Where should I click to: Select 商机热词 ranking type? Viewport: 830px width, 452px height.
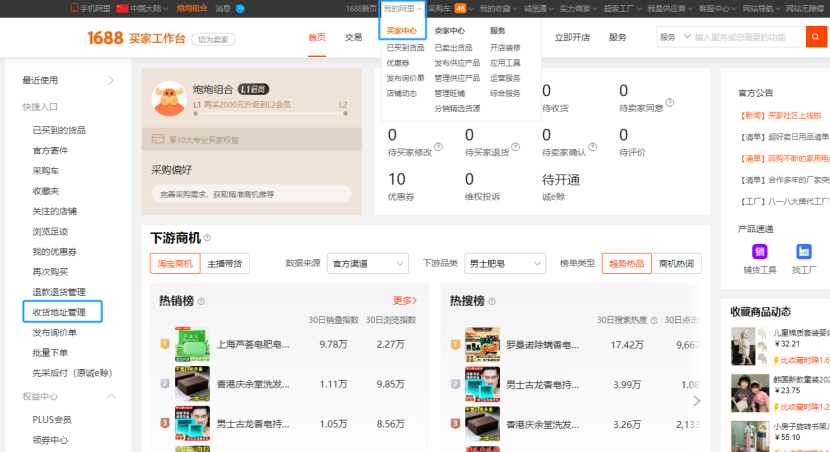(676, 264)
